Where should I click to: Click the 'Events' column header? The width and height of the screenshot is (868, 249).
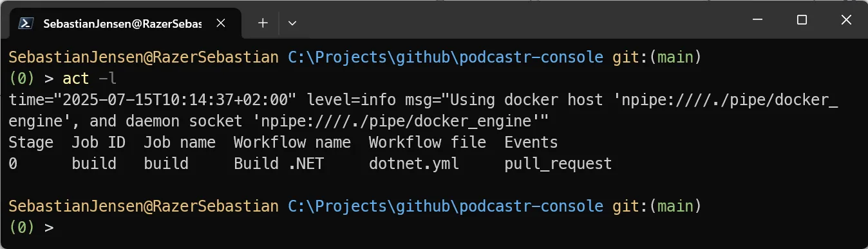click(531, 143)
